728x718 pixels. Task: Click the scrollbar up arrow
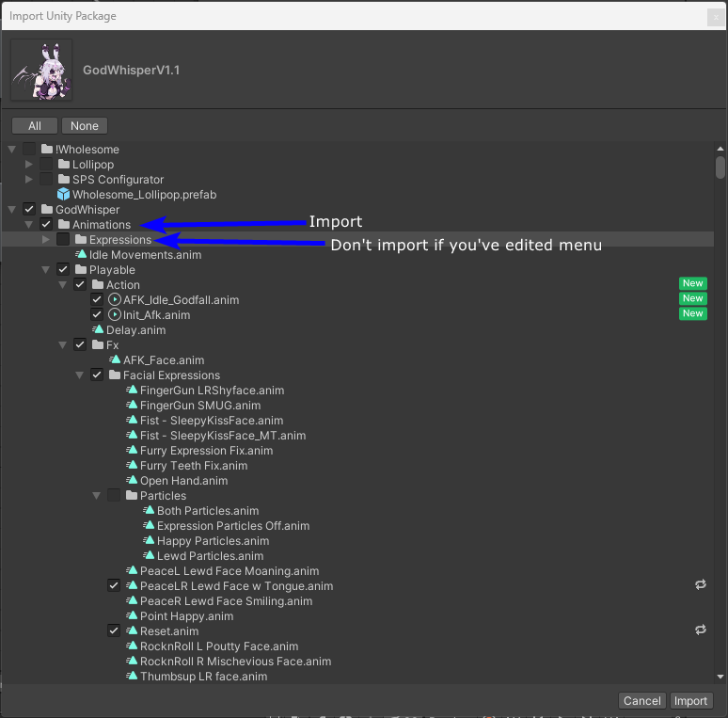coord(720,149)
